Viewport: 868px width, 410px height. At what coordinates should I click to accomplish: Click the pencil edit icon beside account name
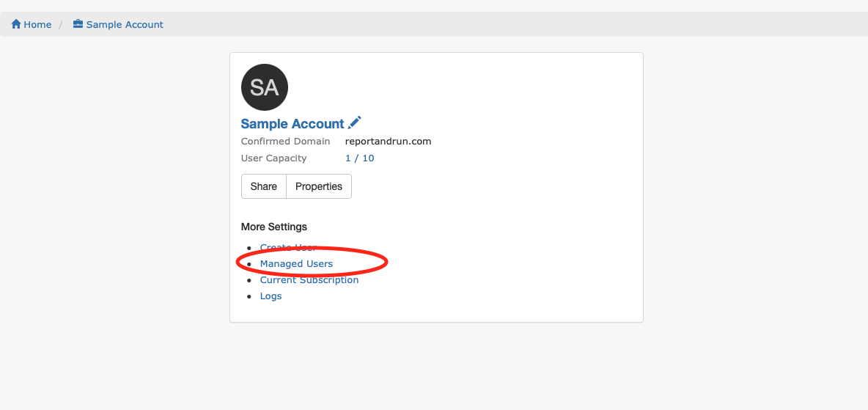click(355, 122)
